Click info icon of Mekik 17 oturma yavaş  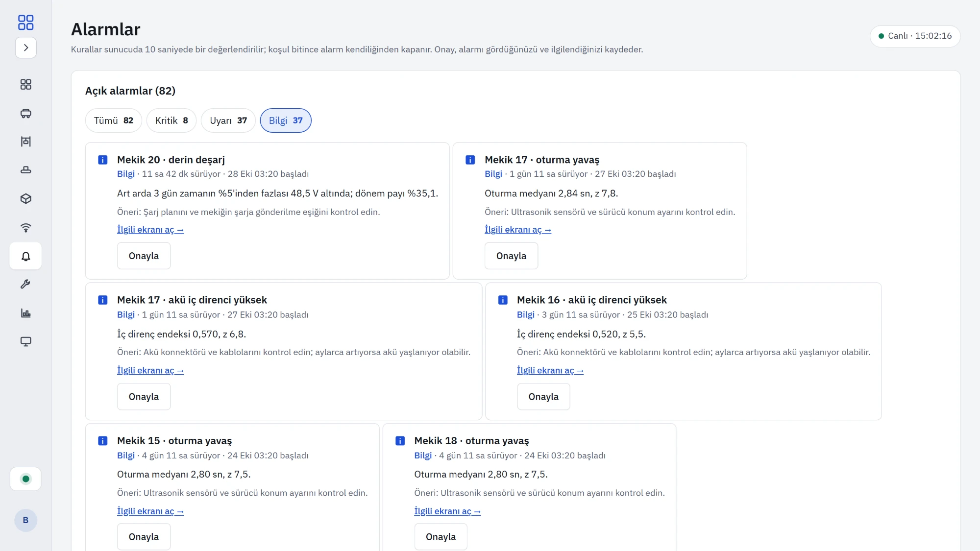470,160
